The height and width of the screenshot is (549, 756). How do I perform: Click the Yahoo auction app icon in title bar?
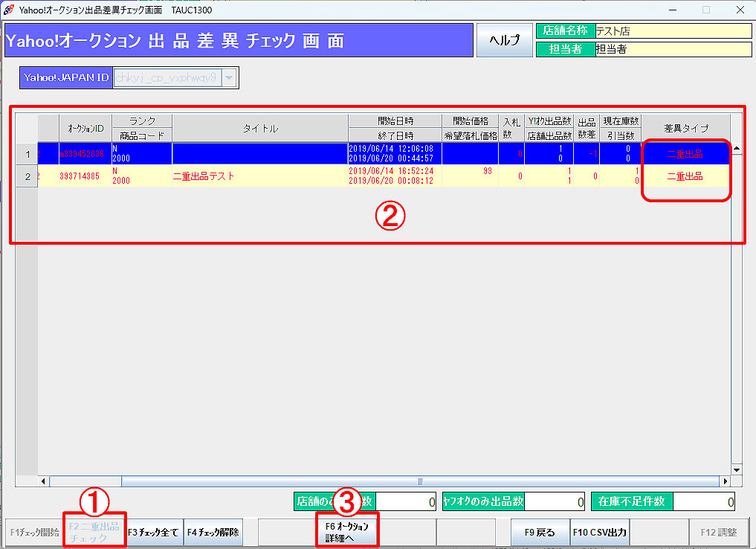coord(9,10)
